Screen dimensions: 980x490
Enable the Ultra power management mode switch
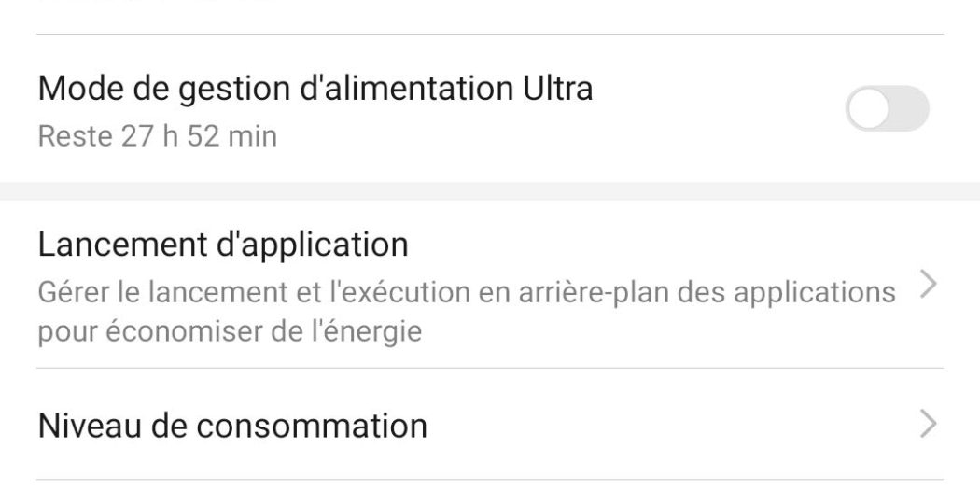(x=887, y=109)
